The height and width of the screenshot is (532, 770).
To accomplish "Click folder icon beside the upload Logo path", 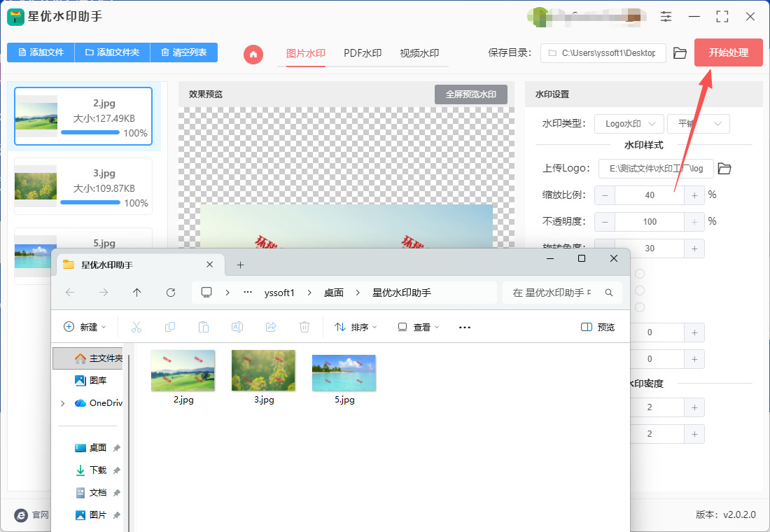I will [x=724, y=168].
